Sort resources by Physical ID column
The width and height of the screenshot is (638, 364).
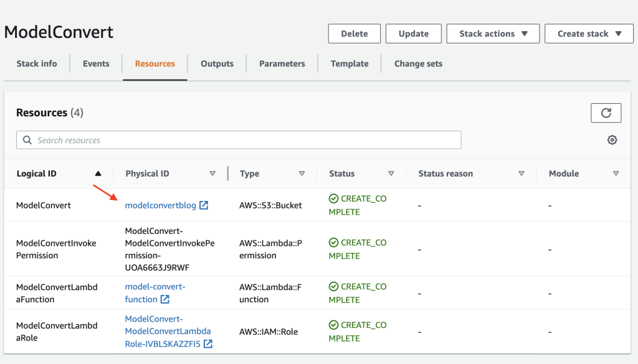coord(212,174)
